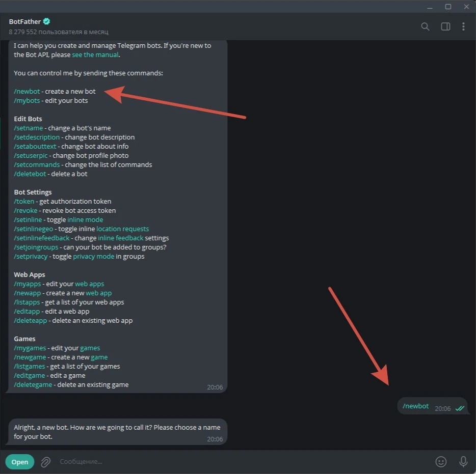The height and width of the screenshot is (474, 476).
Task: Click the /deletebot command link
Action: [x=30, y=174]
